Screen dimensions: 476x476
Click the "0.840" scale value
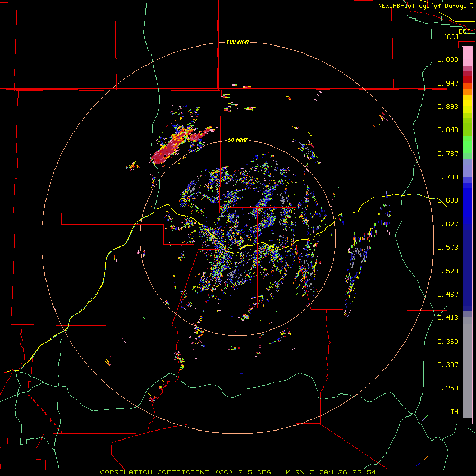pyautogui.click(x=448, y=130)
